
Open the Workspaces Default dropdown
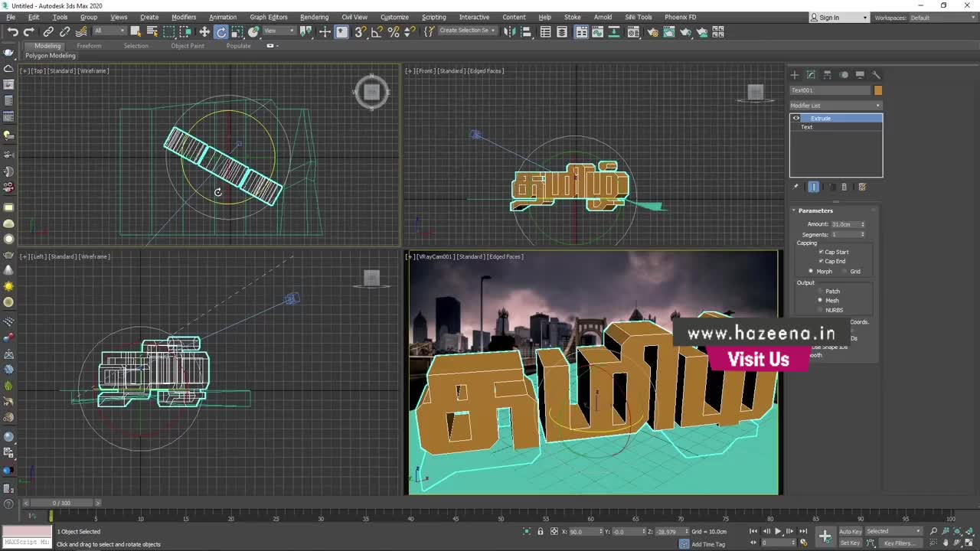click(942, 18)
